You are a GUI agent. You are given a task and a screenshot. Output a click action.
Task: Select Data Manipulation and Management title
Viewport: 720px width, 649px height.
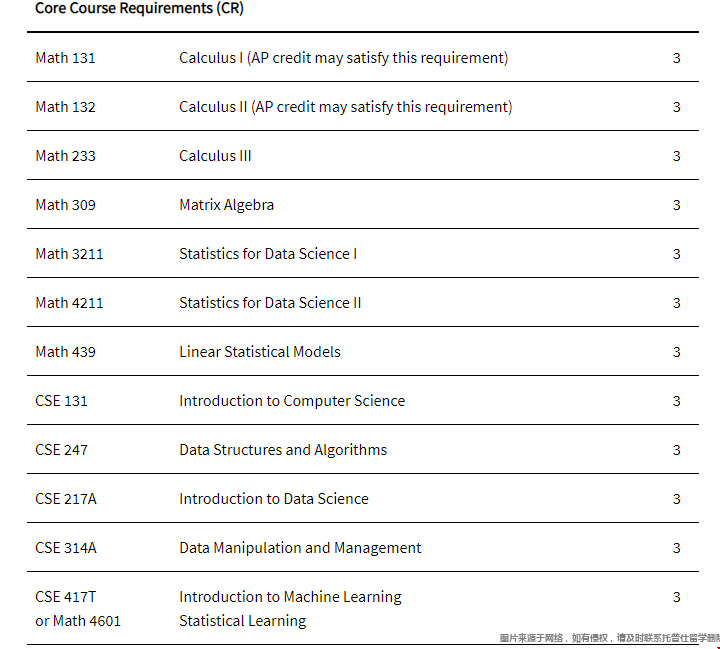click(300, 548)
